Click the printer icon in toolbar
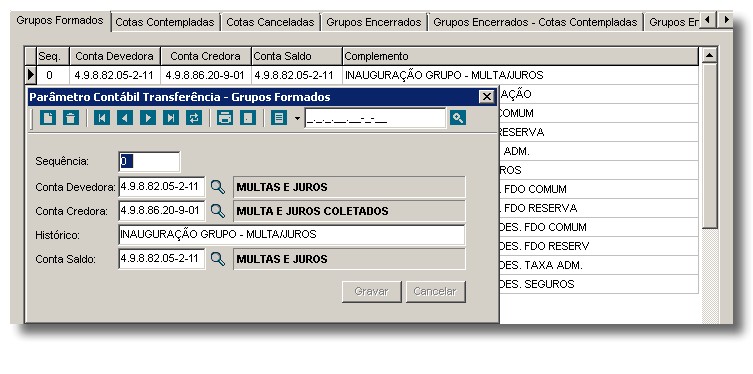Viewport: 753px width, 374px height. (225, 118)
